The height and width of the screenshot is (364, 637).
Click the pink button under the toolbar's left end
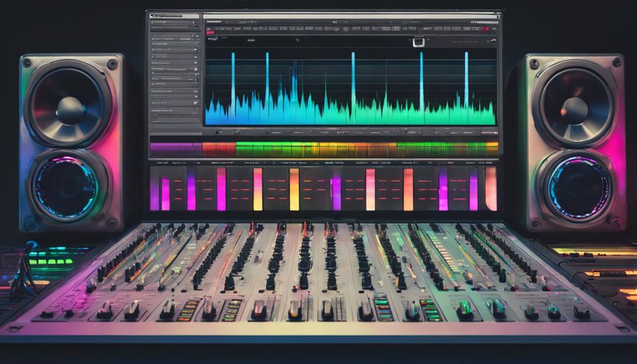click(x=210, y=34)
